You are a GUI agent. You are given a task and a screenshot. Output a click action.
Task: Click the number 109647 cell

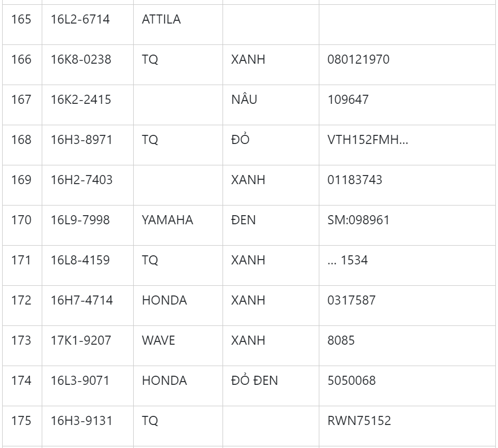click(348, 100)
